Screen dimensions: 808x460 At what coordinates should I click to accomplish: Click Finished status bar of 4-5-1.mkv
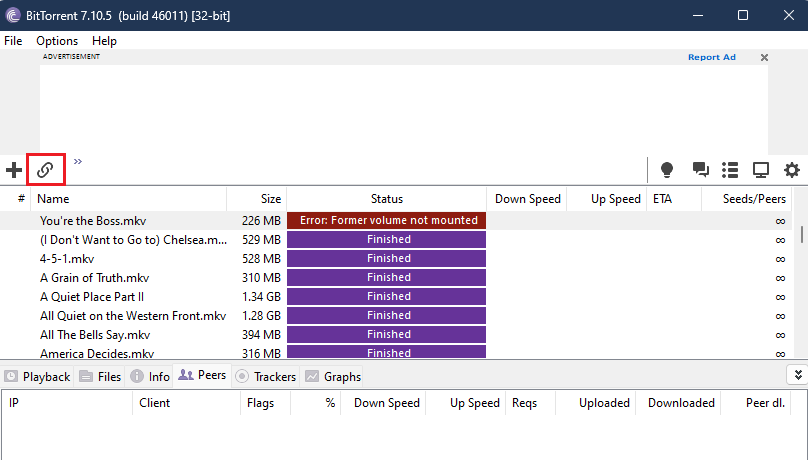pyautogui.click(x=386, y=259)
